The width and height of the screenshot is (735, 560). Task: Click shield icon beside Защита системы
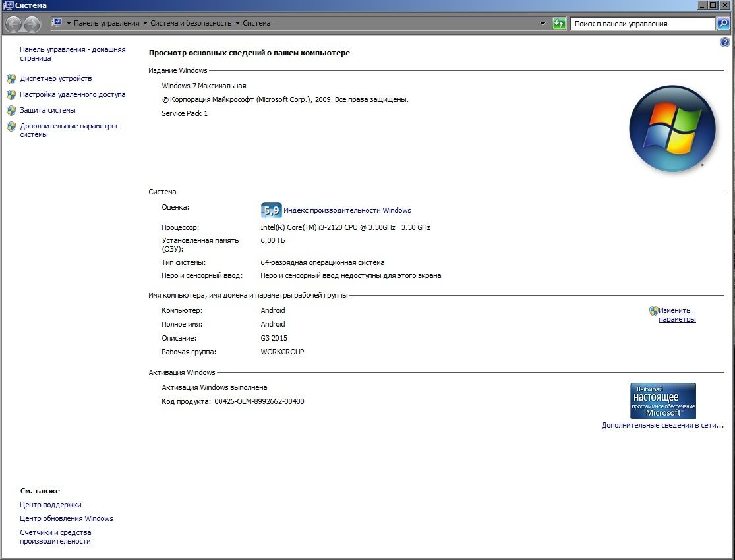tap(11, 111)
